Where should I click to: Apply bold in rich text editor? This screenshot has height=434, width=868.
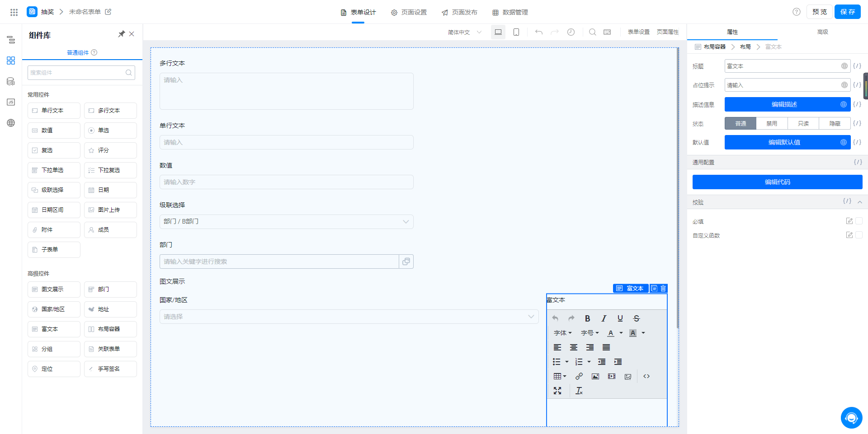[x=587, y=318]
